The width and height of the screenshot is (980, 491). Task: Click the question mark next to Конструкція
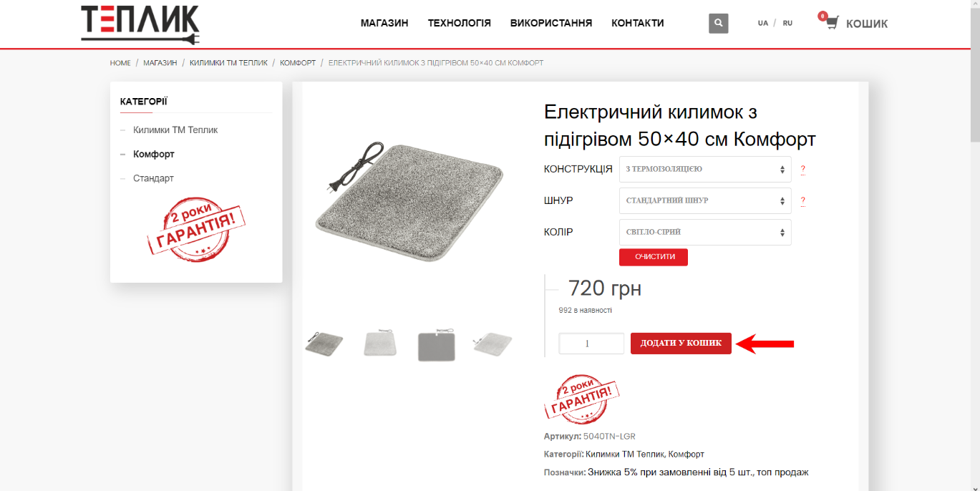click(x=802, y=170)
